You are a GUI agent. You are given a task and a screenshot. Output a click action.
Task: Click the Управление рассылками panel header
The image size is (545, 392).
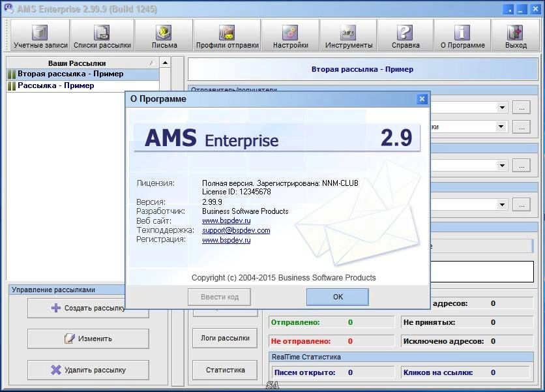coord(66,290)
